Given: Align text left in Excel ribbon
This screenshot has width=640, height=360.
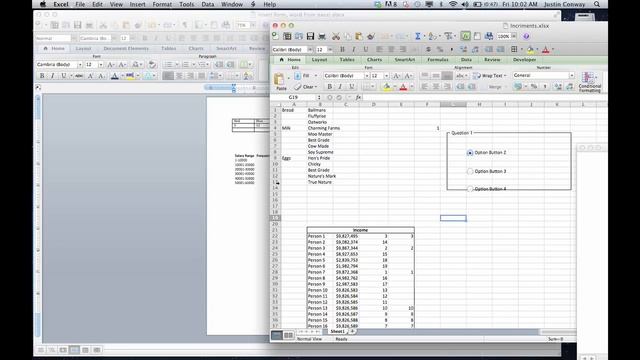Looking at the screenshot, I should tap(424, 87).
